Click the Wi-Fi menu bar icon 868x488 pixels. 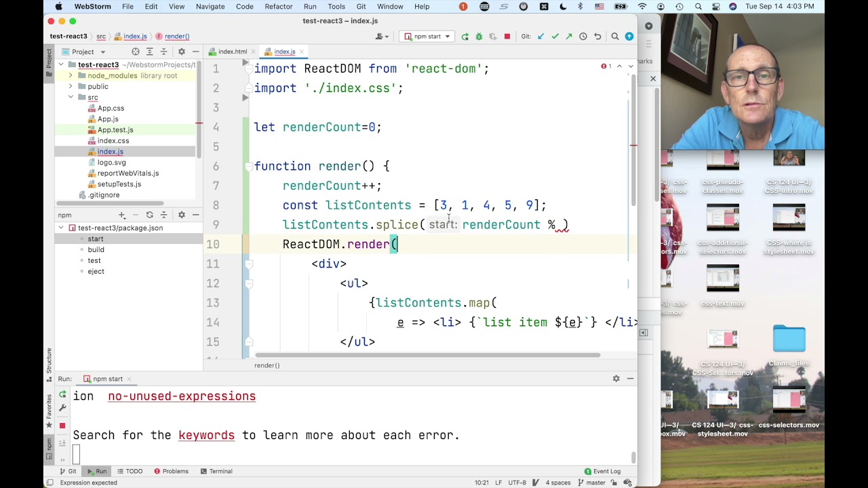point(642,7)
